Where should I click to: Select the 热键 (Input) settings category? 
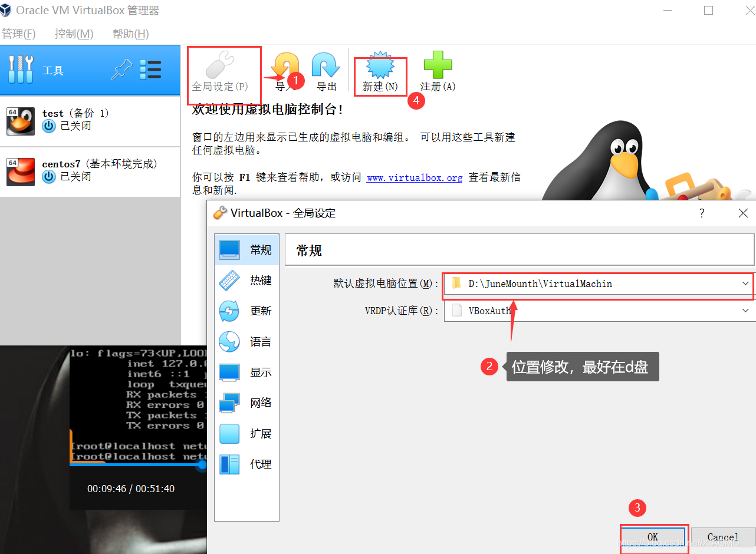tap(246, 280)
